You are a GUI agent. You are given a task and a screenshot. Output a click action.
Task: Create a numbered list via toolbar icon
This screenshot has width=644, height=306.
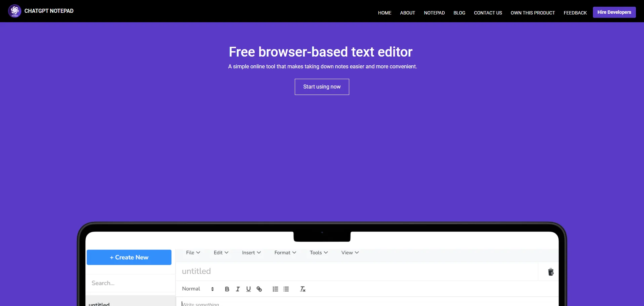[x=275, y=289]
